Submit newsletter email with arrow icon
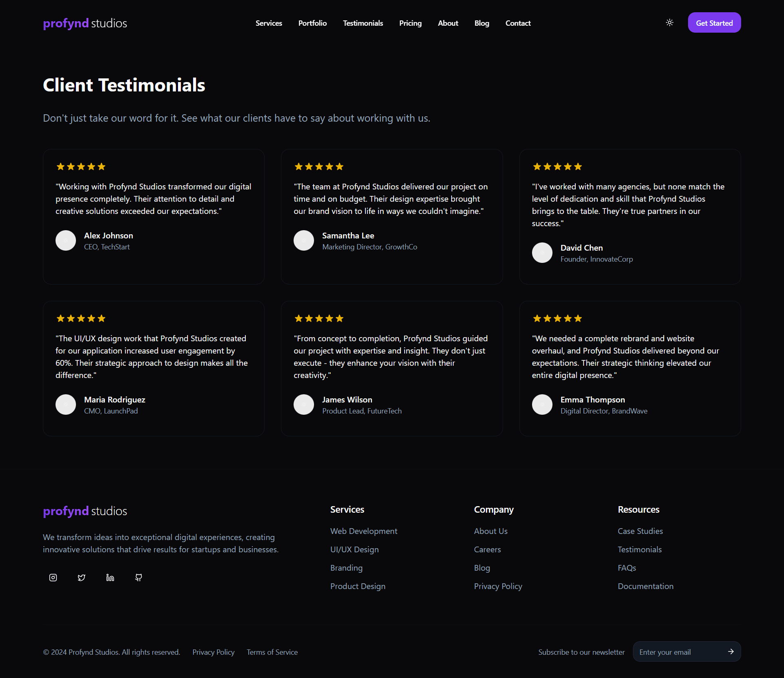 (731, 651)
